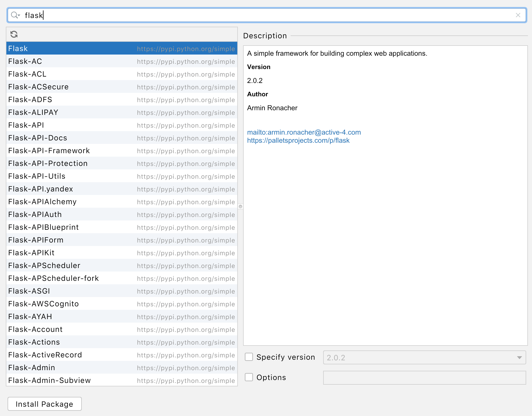Viewport: 532px width, 416px height.
Task: Click the Install Package button
Action: pos(44,404)
